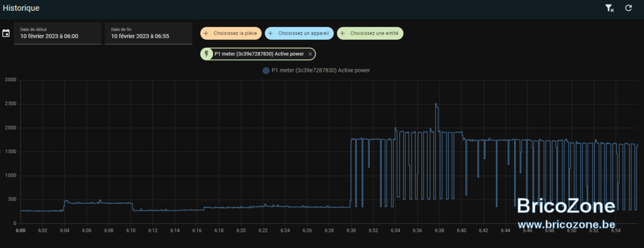Click the plus icon in Choisissez la pièce
Viewport: 644px width, 248px height.
tap(207, 33)
